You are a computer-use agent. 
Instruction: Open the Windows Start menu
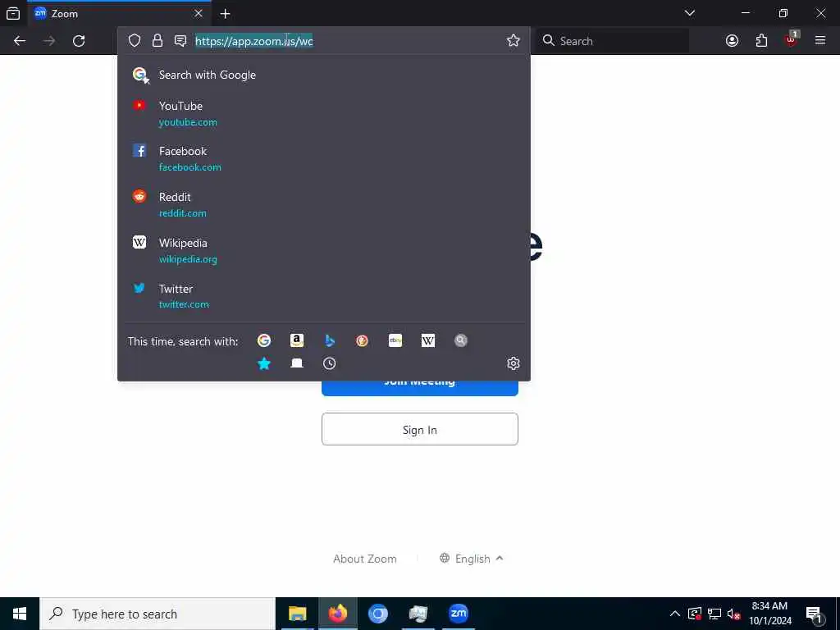[20, 614]
